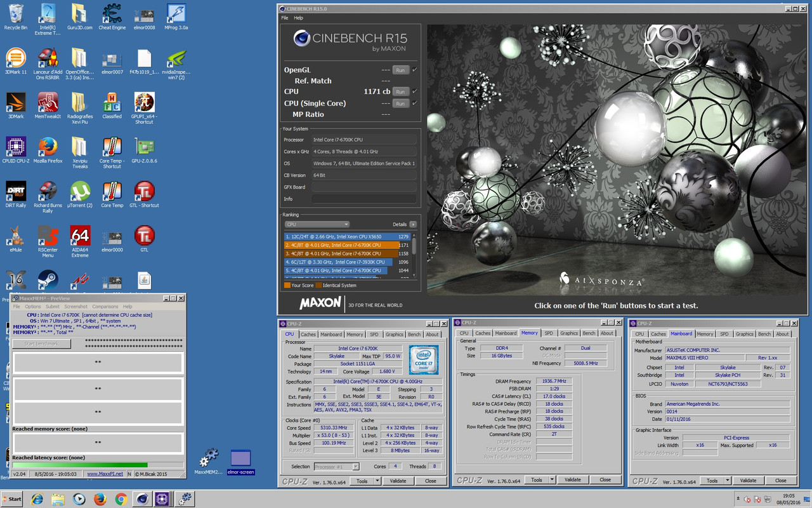Toggle the CPU (Single Core) test checkmark

(x=414, y=103)
